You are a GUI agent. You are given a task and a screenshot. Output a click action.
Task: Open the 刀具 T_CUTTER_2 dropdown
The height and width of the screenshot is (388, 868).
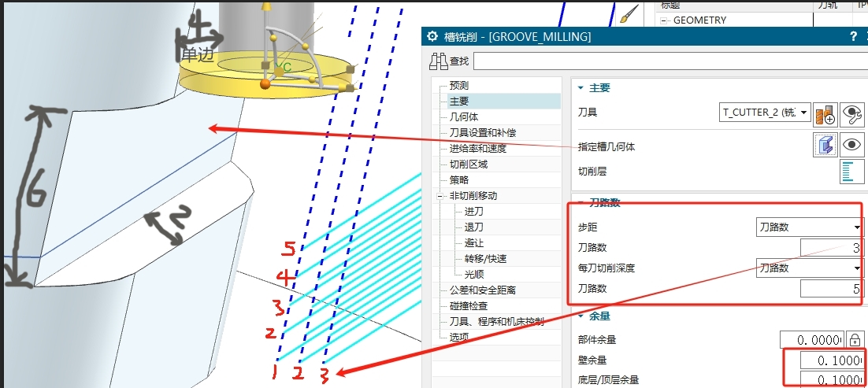(766, 113)
